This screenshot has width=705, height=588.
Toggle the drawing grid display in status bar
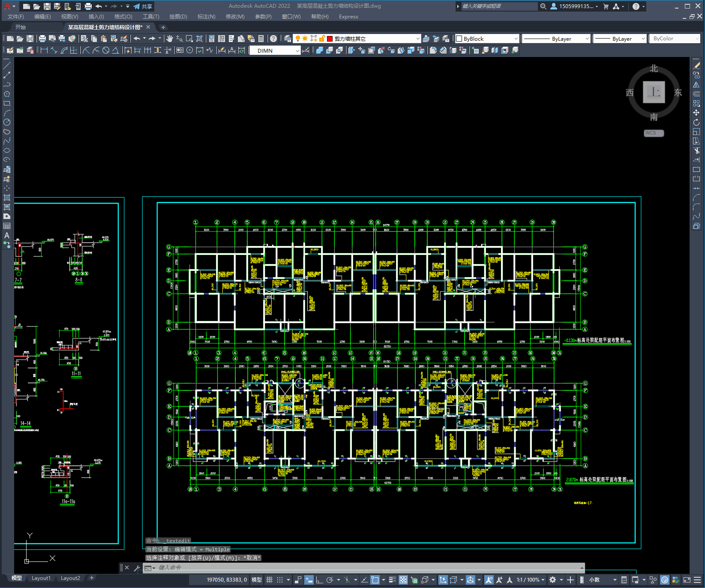tap(270, 580)
